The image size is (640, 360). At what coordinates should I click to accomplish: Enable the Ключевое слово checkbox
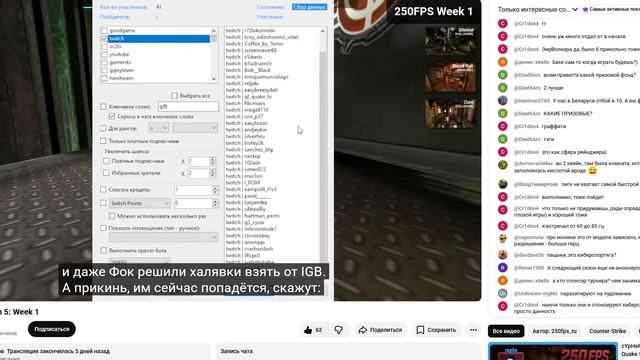click(103, 107)
